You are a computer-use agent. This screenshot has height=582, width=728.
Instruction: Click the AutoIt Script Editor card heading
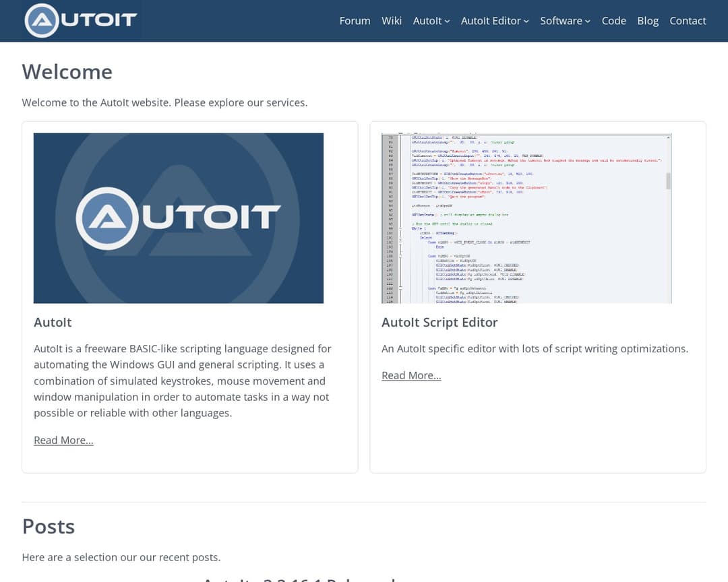point(439,322)
